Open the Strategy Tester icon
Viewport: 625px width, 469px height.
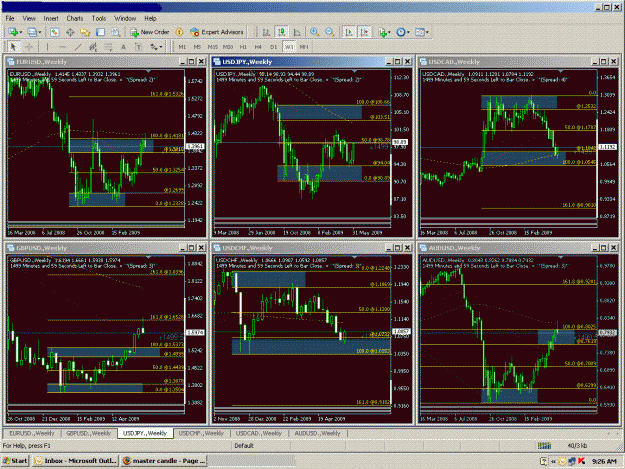point(116,32)
